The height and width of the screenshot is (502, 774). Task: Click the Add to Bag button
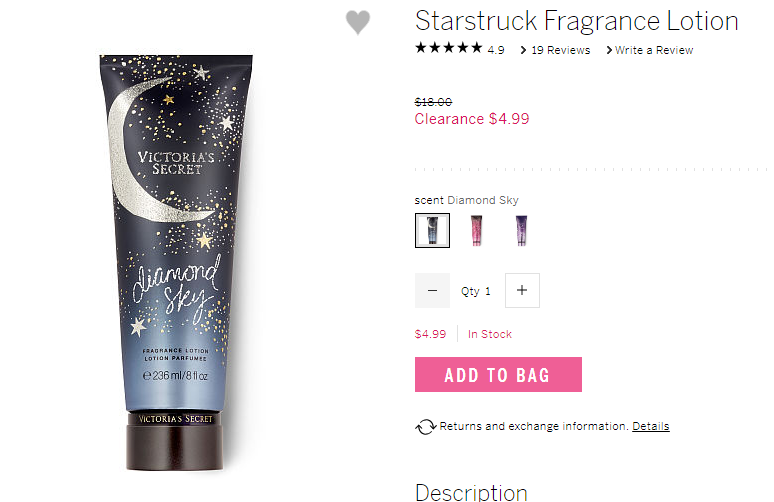(498, 375)
